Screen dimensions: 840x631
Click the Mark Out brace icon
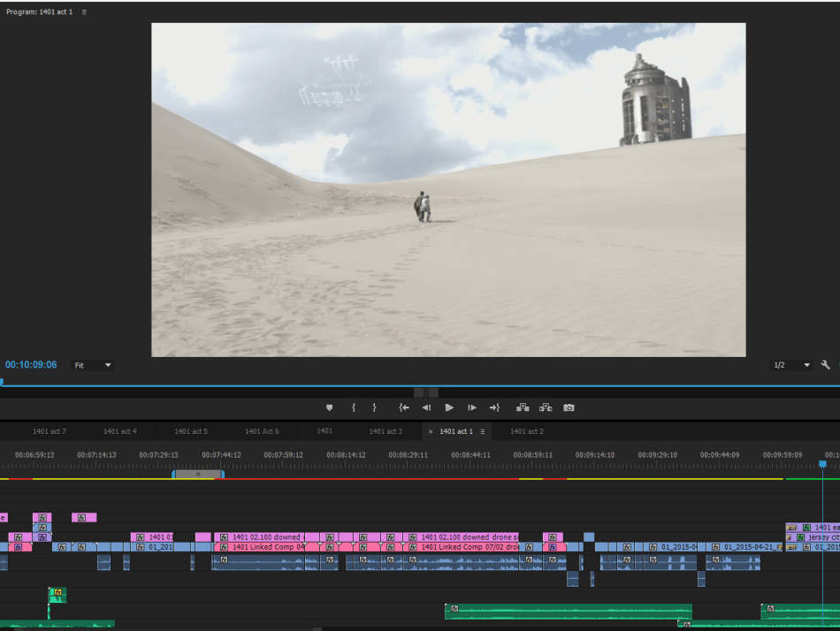click(375, 407)
